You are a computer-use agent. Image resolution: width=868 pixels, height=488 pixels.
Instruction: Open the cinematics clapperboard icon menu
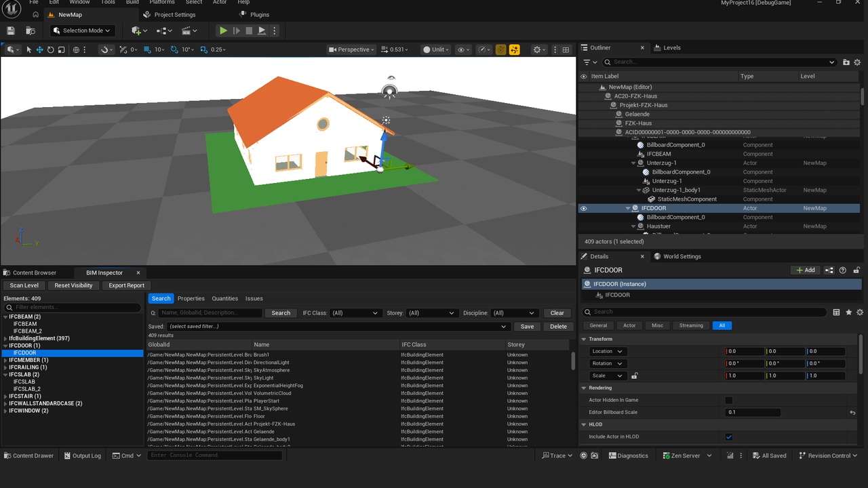(x=189, y=30)
